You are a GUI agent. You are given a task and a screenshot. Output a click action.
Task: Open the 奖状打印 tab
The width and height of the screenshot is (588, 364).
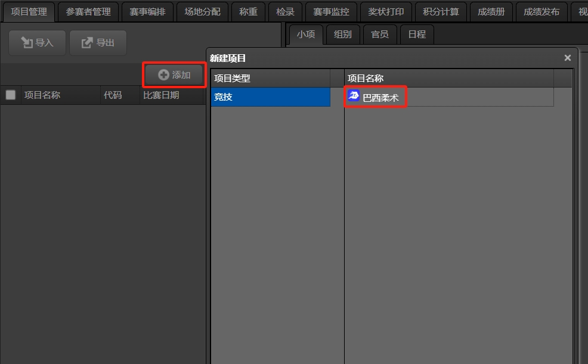pyautogui.click(x=386, y=12)
